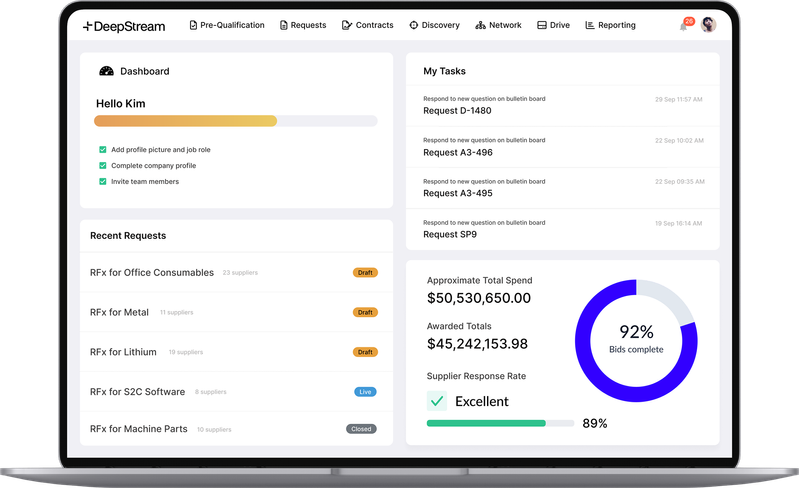Click the 19 Sep 16:14 AM timestamp
799x488 pixels.
tap(679, 223)
